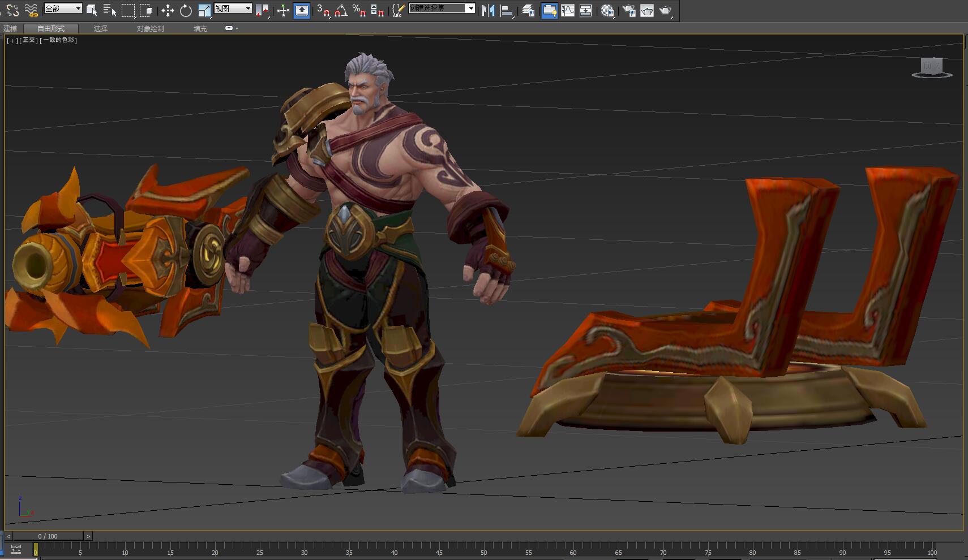Open the 创建选择集 dropdown

442,8
